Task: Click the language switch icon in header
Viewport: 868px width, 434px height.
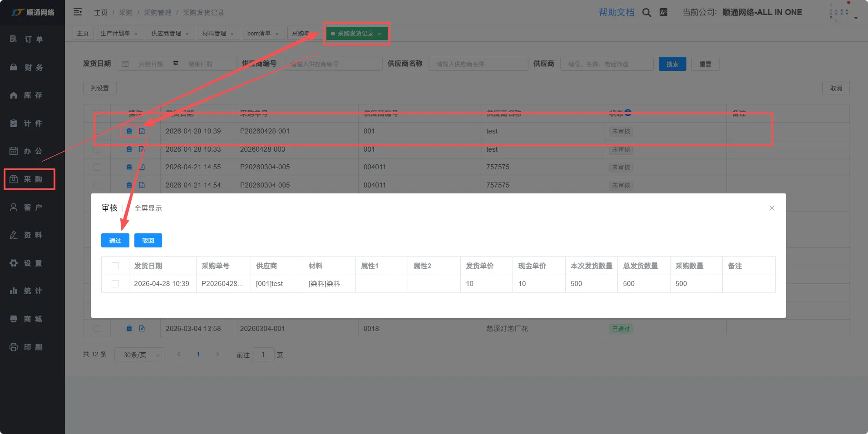Action: pyautogui.click(x=663, y=13)
